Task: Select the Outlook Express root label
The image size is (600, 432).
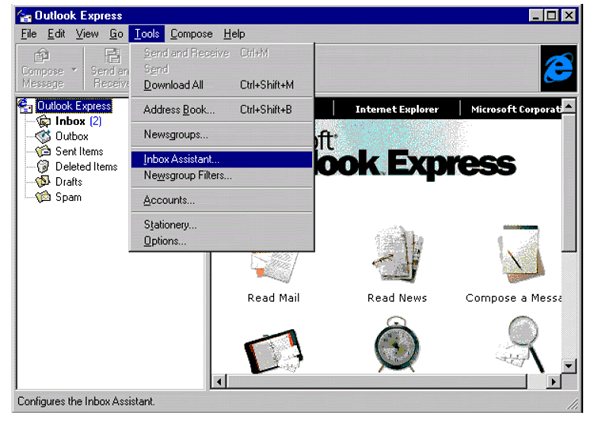Action: (x=74, y=106)
